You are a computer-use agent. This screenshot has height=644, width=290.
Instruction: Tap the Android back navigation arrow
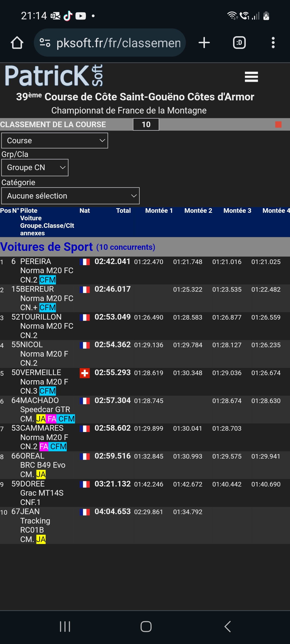click(227, 627)
